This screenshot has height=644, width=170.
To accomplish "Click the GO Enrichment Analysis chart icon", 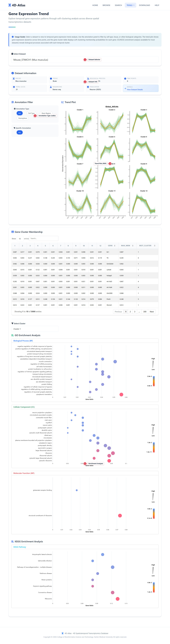I will [13, 335].
